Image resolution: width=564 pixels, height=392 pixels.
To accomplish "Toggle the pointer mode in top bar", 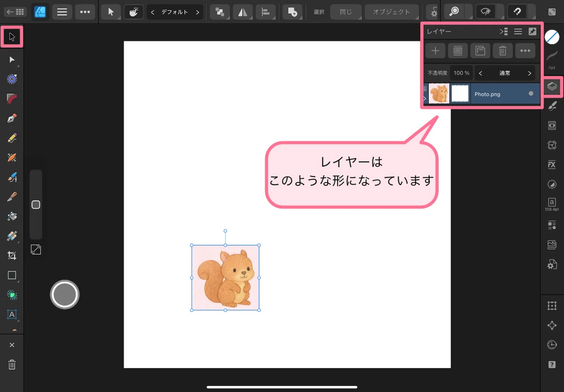I will click(111, 12).
